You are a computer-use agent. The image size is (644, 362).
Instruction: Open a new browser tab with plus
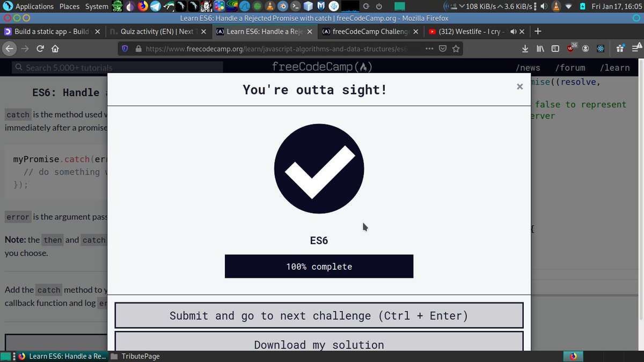click(x=538, y=32)
